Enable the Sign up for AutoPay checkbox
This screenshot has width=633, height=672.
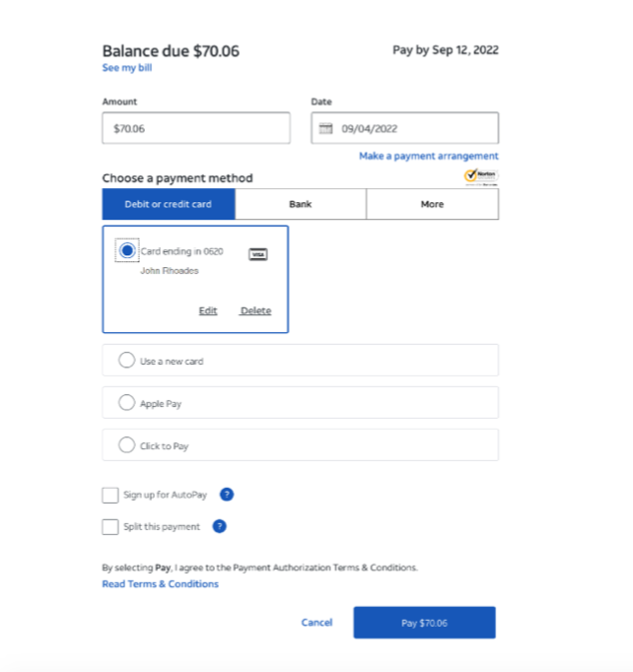[110, 495]
